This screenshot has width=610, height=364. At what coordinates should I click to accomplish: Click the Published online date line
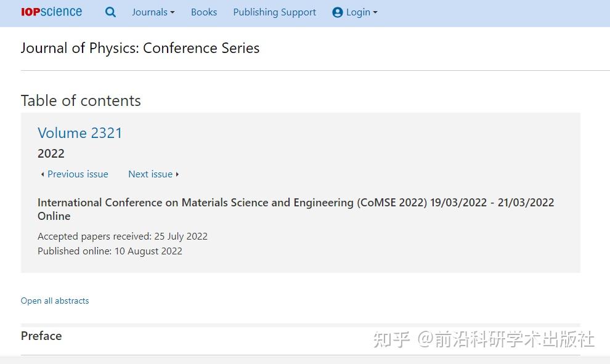point(110,251)
